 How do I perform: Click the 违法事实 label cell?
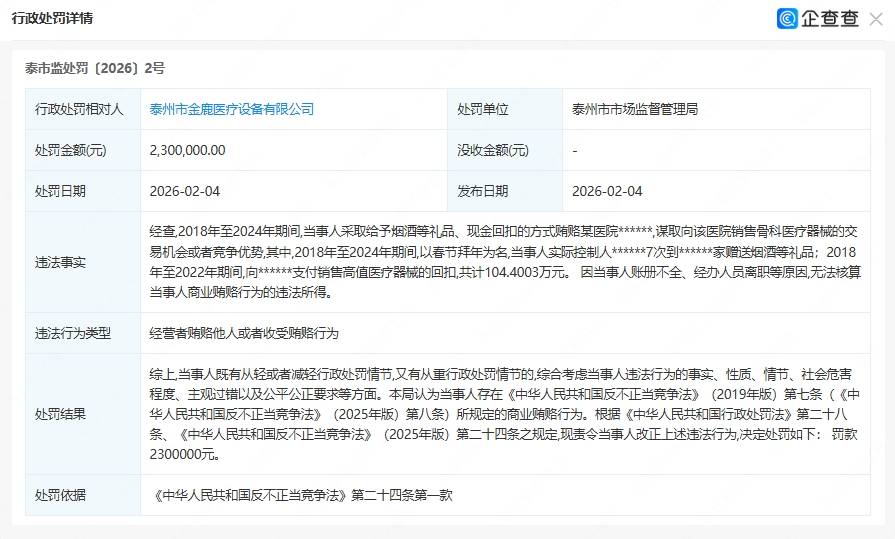60,261
